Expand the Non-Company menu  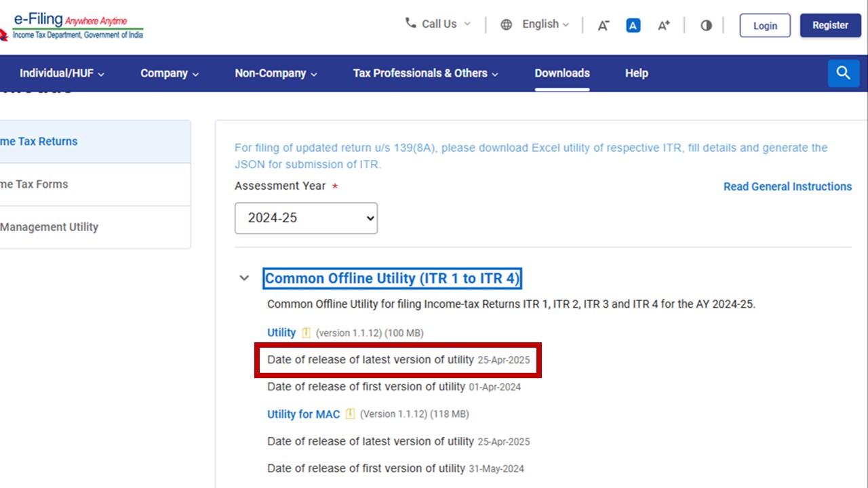click(276, 73)
